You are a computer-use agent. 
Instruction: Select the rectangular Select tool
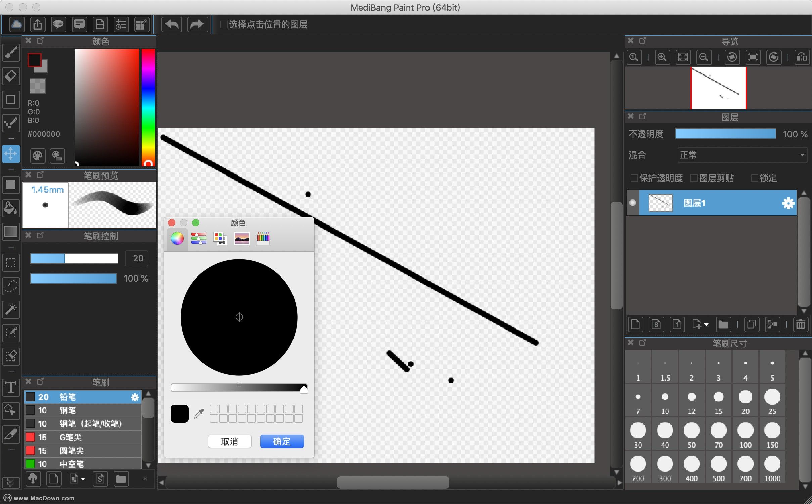(x=11, y=262)
